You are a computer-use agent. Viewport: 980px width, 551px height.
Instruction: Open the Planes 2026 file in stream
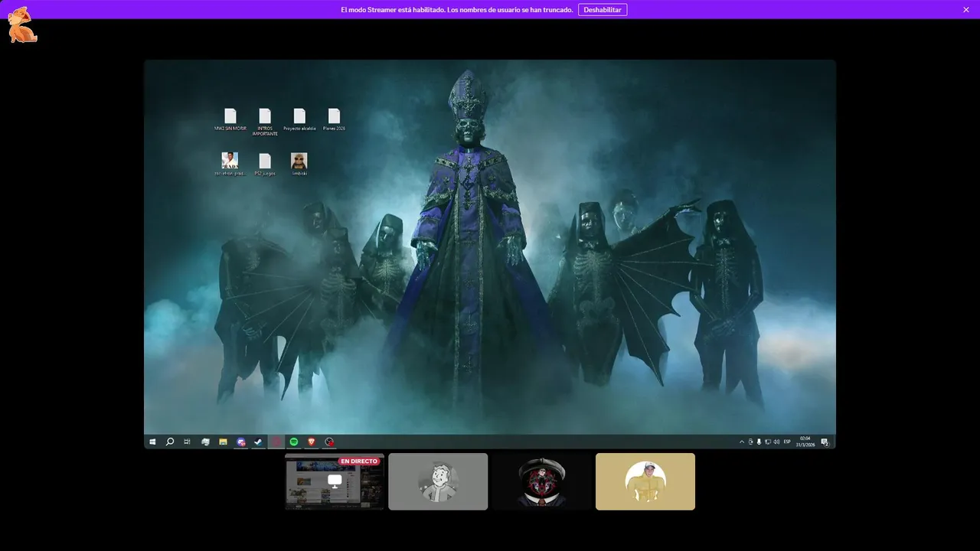(334, 119)
